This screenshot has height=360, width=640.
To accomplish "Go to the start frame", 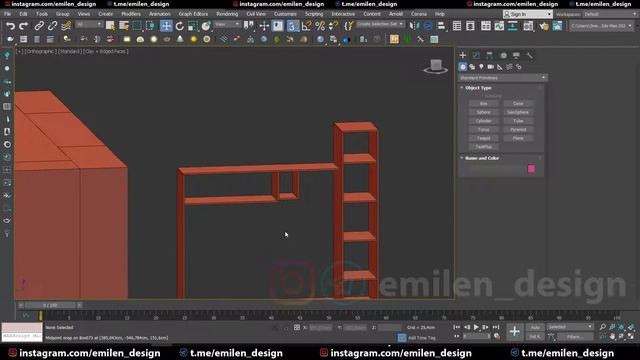I will [x=457, y=327].
